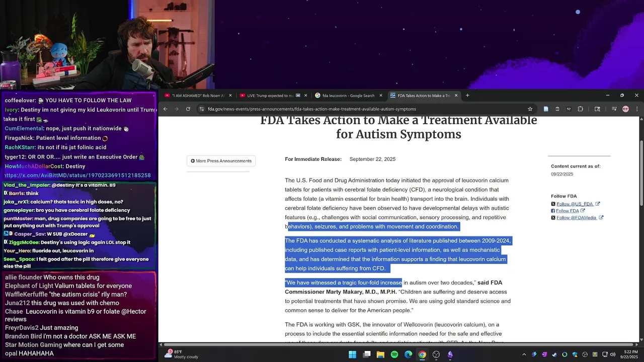Open Google Chrome from taskbar
644x362 pixels.
[x=422, y=354]
